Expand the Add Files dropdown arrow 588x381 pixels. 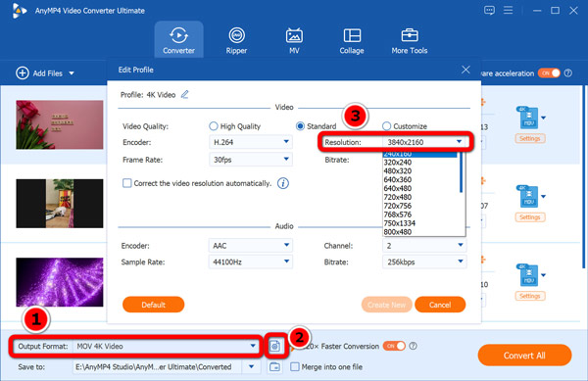tap(72, 73)
